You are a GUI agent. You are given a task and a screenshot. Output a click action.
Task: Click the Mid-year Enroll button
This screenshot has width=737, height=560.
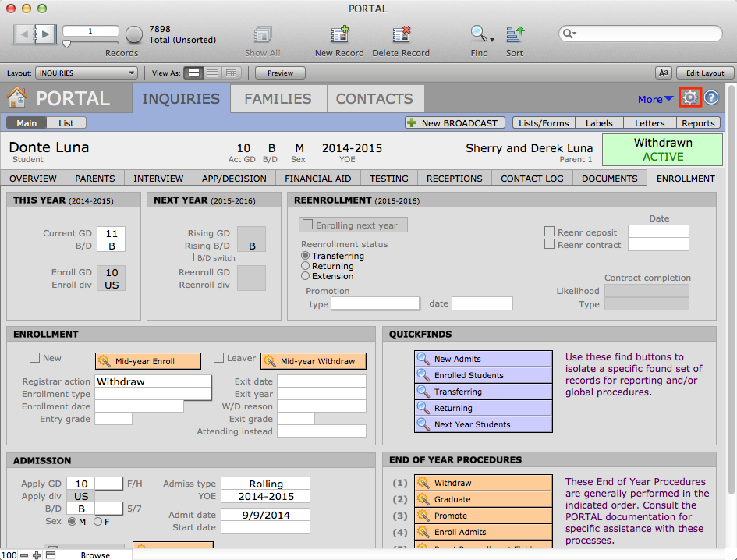[x=148, y=361]
